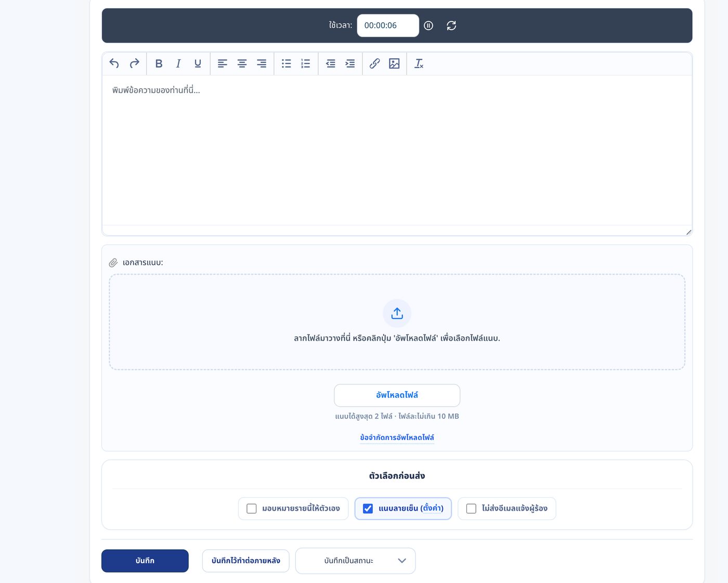Click the ตัวเลือกก่อนส่ง heading
Viewport: 728px width, 583px height.
[x=397, y=475]
